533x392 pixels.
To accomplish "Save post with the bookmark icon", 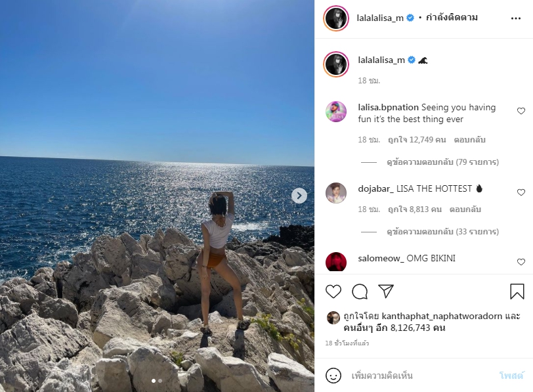I will pos(517,292).
